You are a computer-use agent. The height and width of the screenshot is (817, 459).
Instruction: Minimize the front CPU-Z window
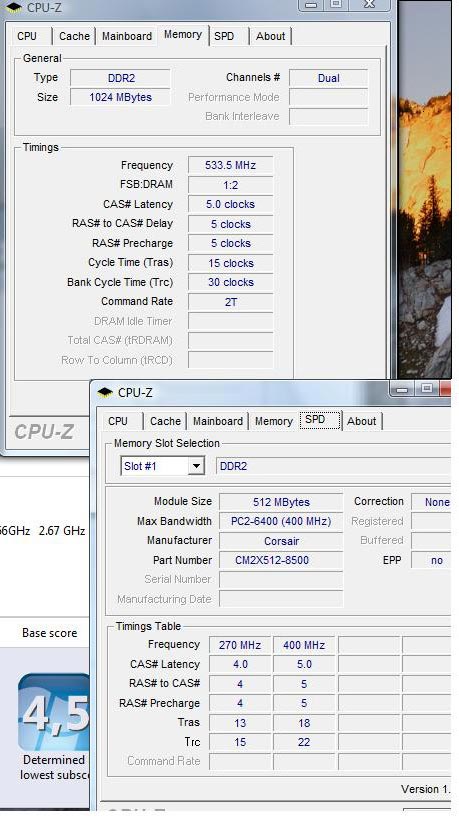click(x=402, y=389)
